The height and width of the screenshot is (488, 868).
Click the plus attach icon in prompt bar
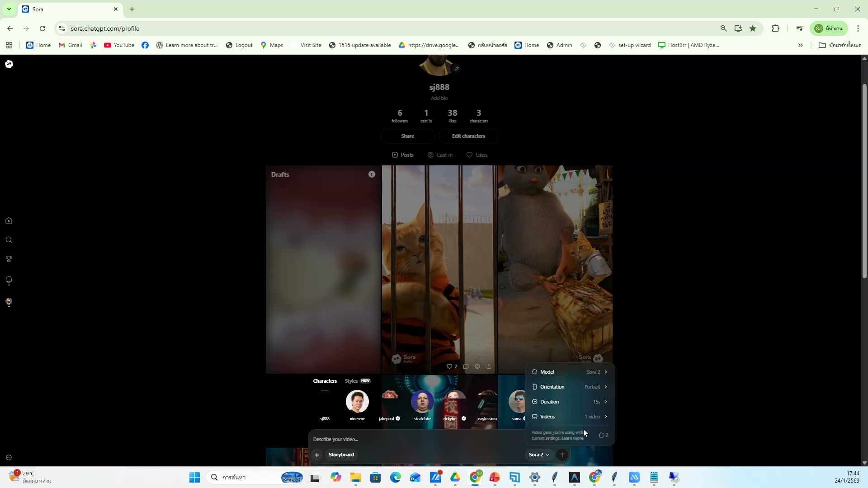(317, 455)
